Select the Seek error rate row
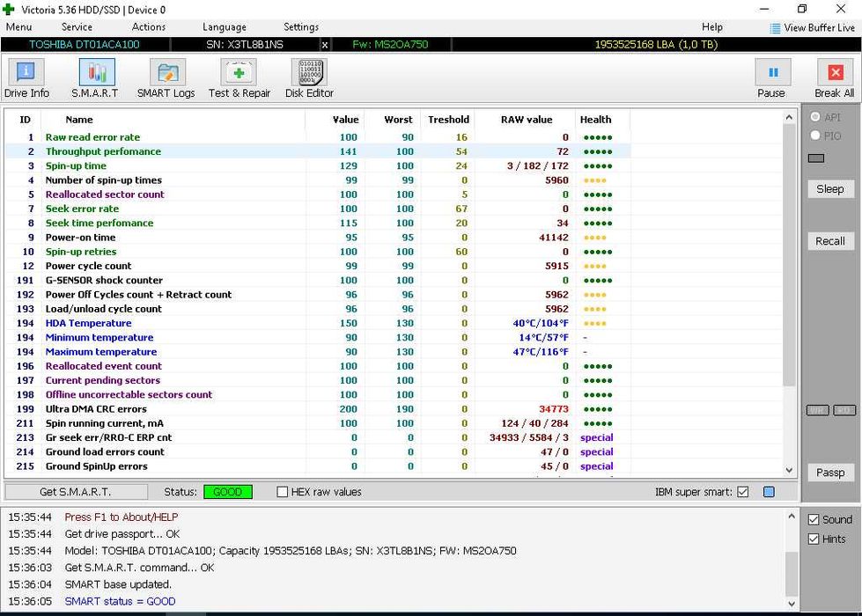This screenshot has height=616, width=862. (318, 209)
